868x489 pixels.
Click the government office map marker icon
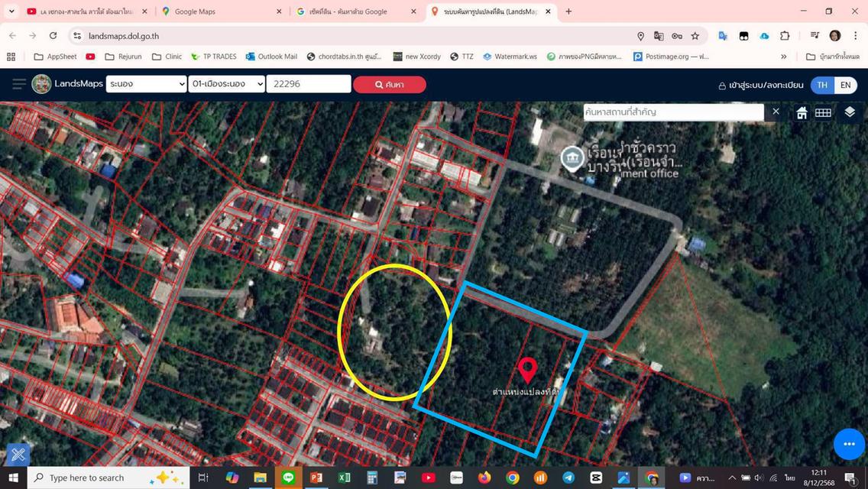click(572, 158)
